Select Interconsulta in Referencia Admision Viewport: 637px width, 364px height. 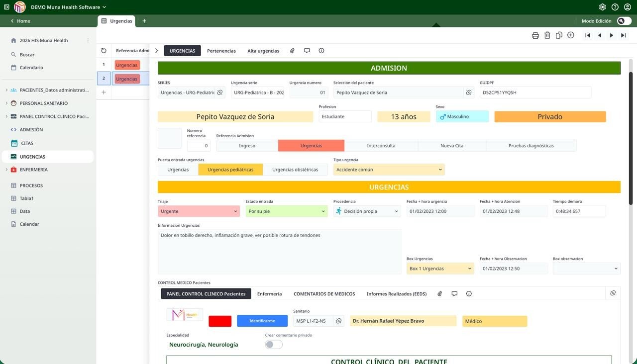coord(381,146)
